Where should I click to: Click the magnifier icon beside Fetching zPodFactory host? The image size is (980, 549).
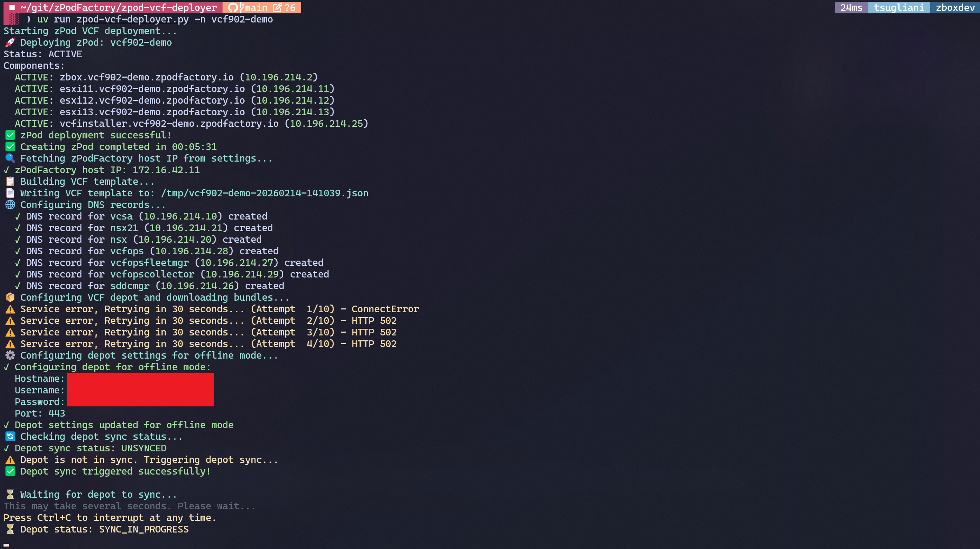(x=10, y=158)
